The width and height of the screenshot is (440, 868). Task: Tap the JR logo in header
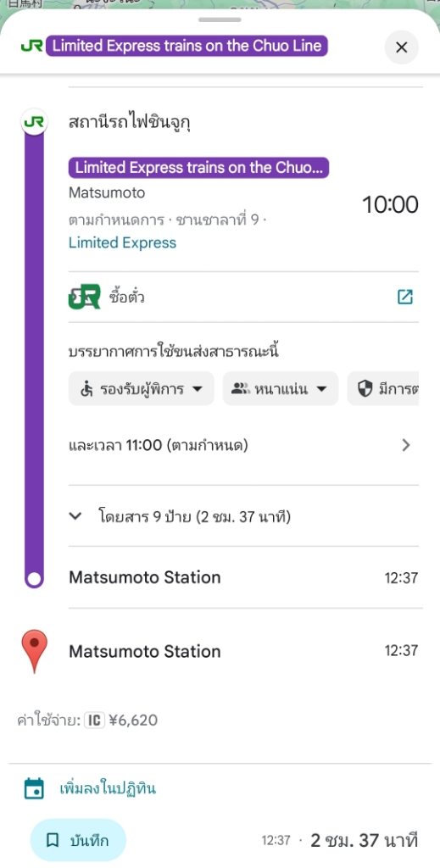click(31, 46)
